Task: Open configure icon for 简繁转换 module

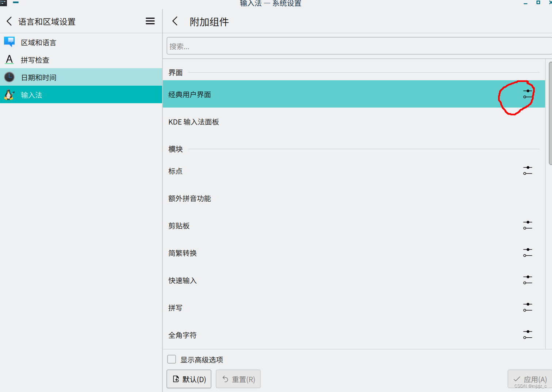Action: (x=528, y=253)
